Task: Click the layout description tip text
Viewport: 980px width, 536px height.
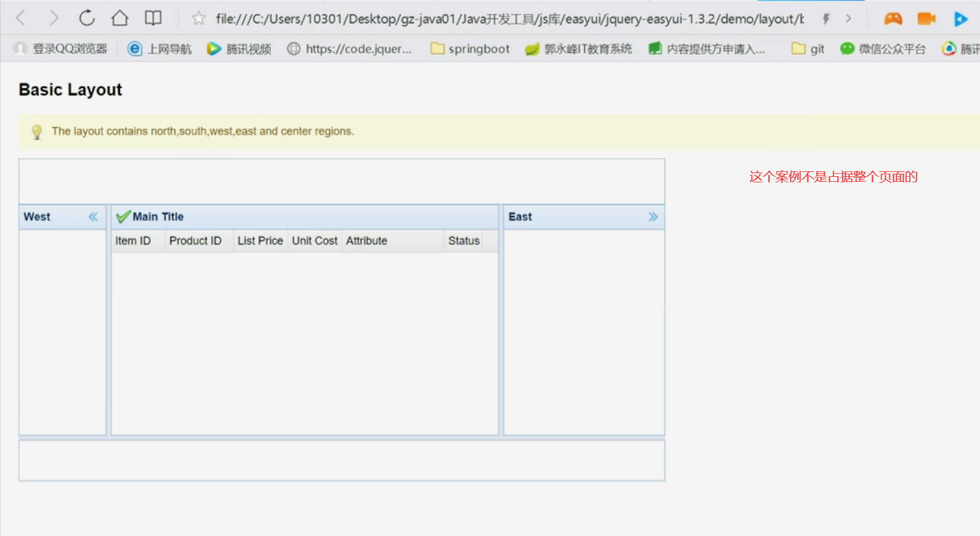Action: [203, 131]
